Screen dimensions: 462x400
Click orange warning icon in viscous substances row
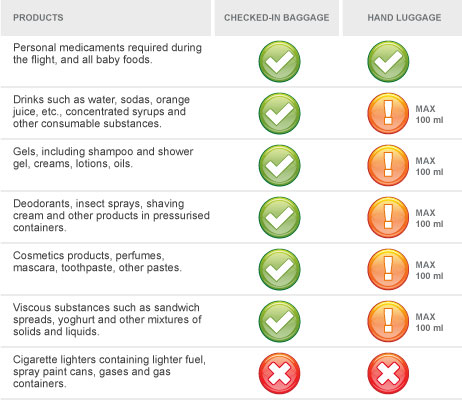coord(388,321)
